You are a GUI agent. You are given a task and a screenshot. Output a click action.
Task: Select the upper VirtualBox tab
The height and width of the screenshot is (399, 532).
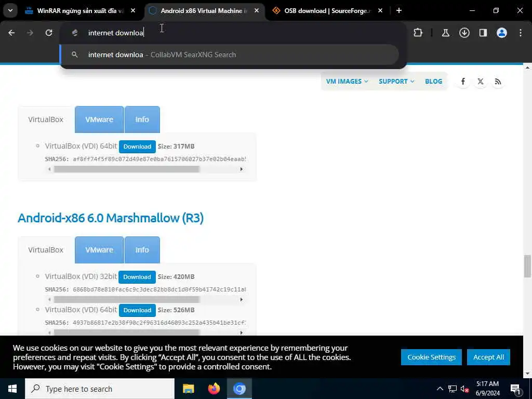point(46,119)
